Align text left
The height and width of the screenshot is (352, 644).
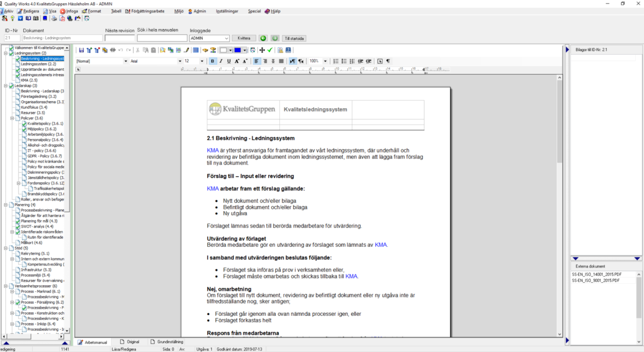pos(257,61)
